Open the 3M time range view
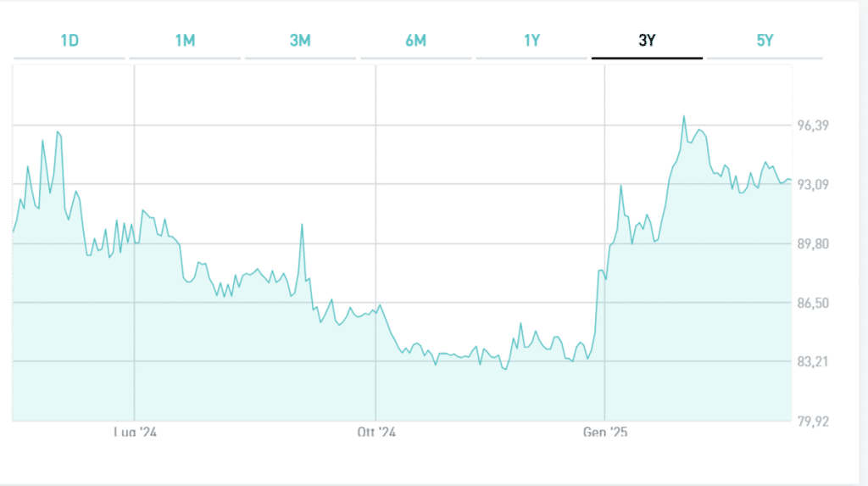868x486 pixels. [300, 41]
